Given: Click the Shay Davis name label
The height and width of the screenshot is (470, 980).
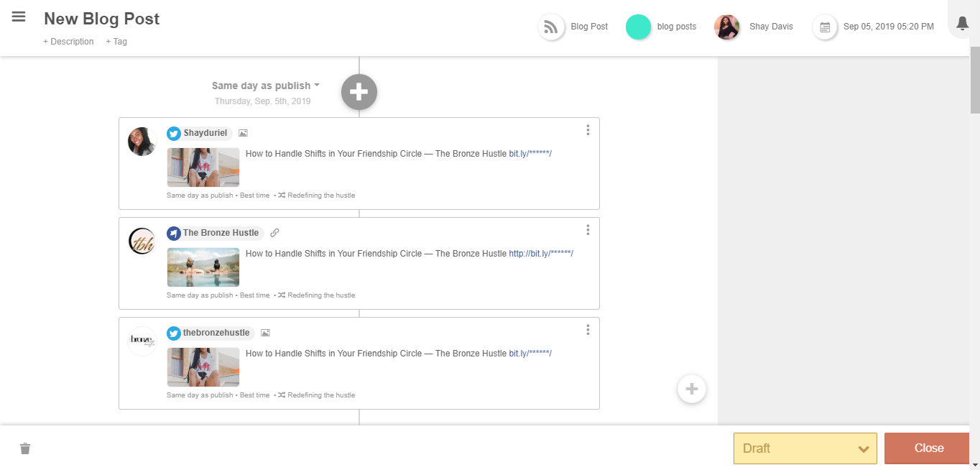Looking at the screenshot, I should pyautogui.click(x=771, y=27).
